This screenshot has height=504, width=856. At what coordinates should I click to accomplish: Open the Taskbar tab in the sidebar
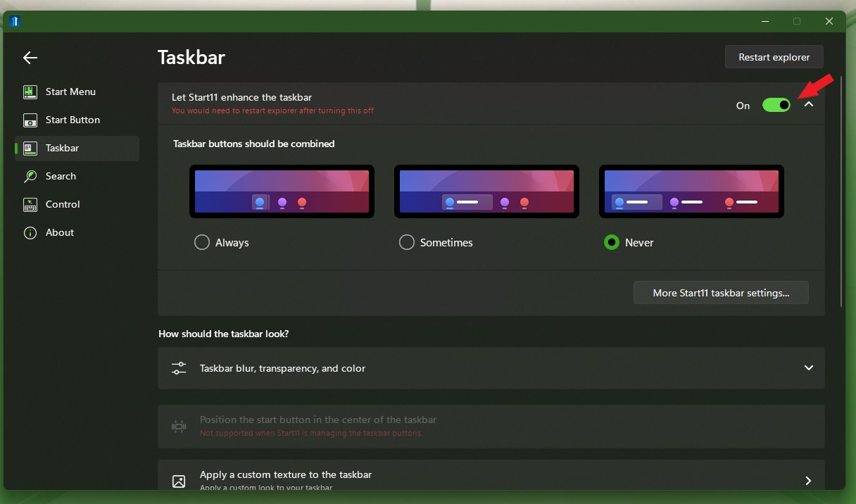(x=62, y=149)
